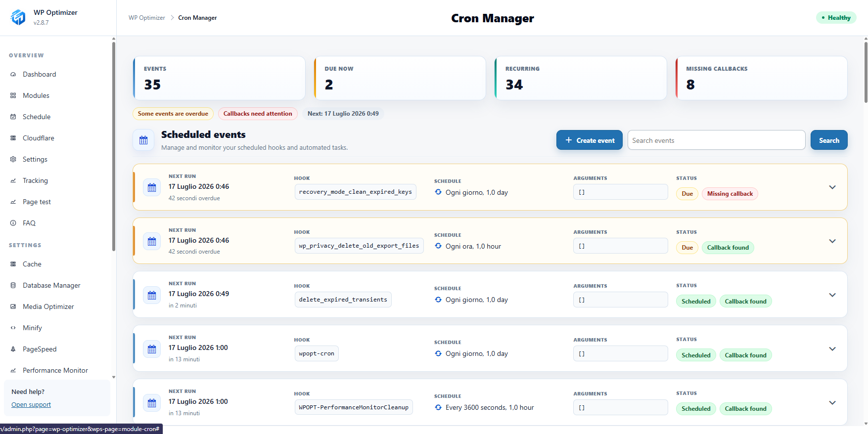The width and height of the screenshot is (868, 434).
Task: Follow the Open support link
Action: [31, 404]
